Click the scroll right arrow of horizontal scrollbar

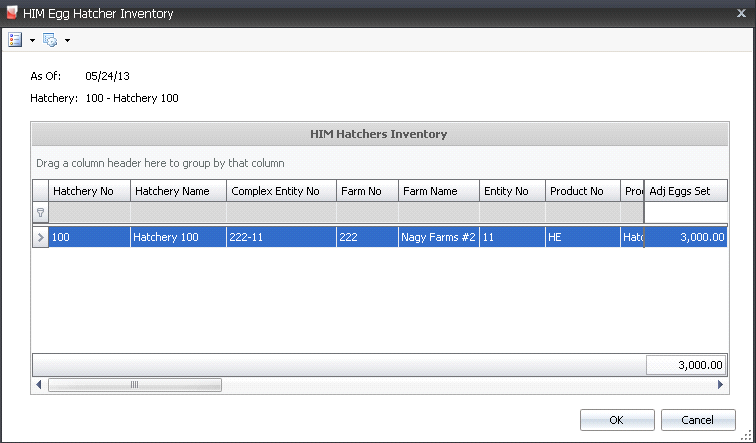(721, 385)
